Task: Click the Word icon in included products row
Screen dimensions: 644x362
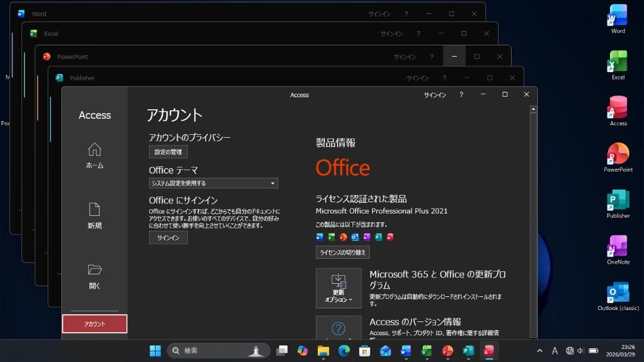Action: click(320, 237)
